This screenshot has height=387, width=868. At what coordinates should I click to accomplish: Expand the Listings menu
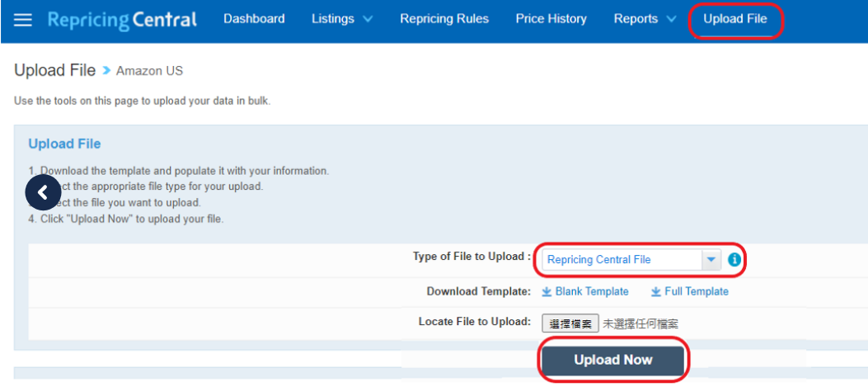(x=342, y=19)
